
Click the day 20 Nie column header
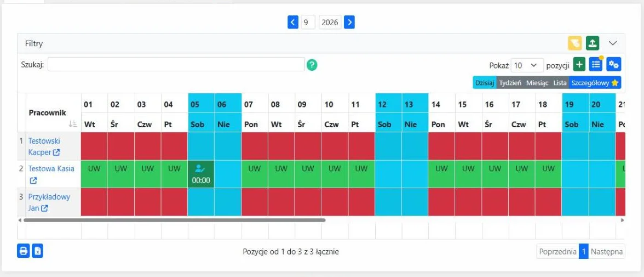(x=602, y=113)
